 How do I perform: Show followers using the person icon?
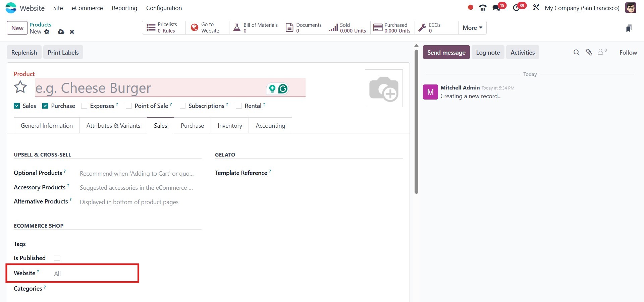[602, 52]
